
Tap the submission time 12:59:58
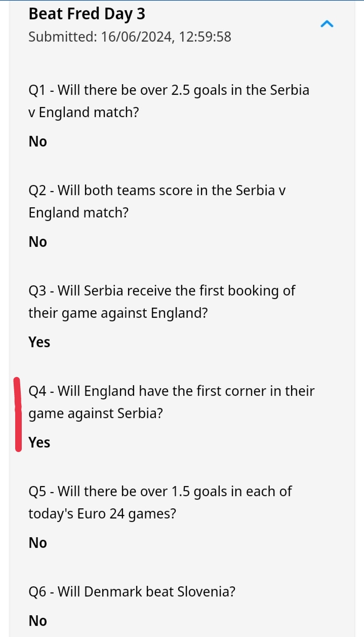tap(205, 37)
